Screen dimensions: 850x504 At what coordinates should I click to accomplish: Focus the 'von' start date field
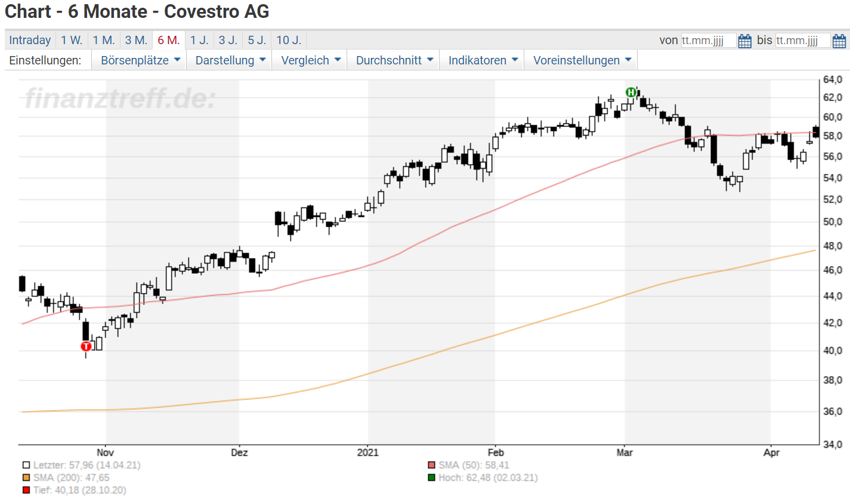(x=709, y=41)
